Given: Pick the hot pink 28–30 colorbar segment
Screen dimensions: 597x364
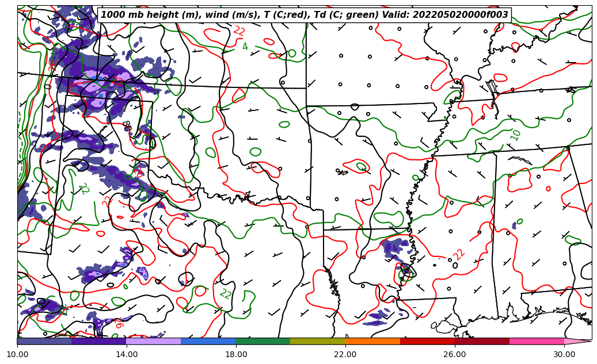Looking at the screenshot, I should [537, 341].
